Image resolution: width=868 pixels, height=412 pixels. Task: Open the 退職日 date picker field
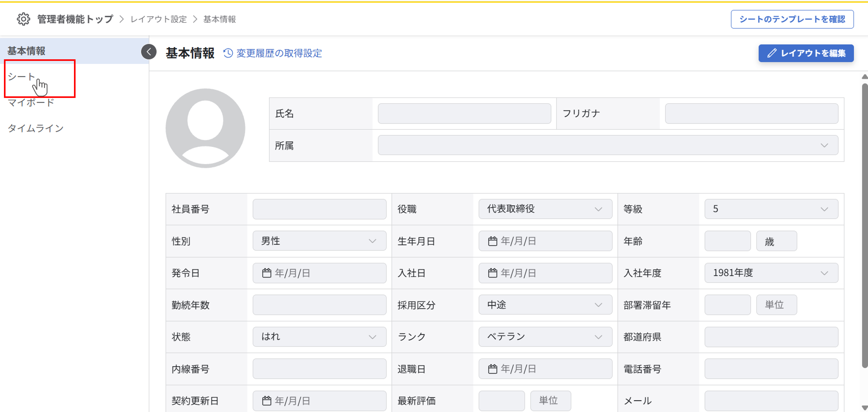(x=545, y=369)
